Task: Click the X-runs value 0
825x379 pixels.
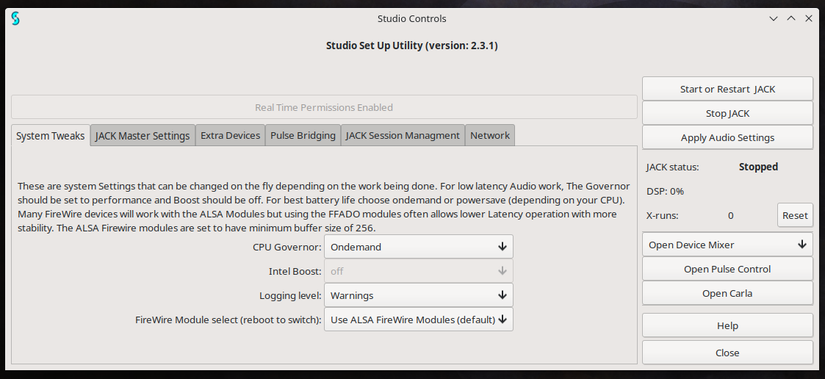Action: [x=731, y=215]
